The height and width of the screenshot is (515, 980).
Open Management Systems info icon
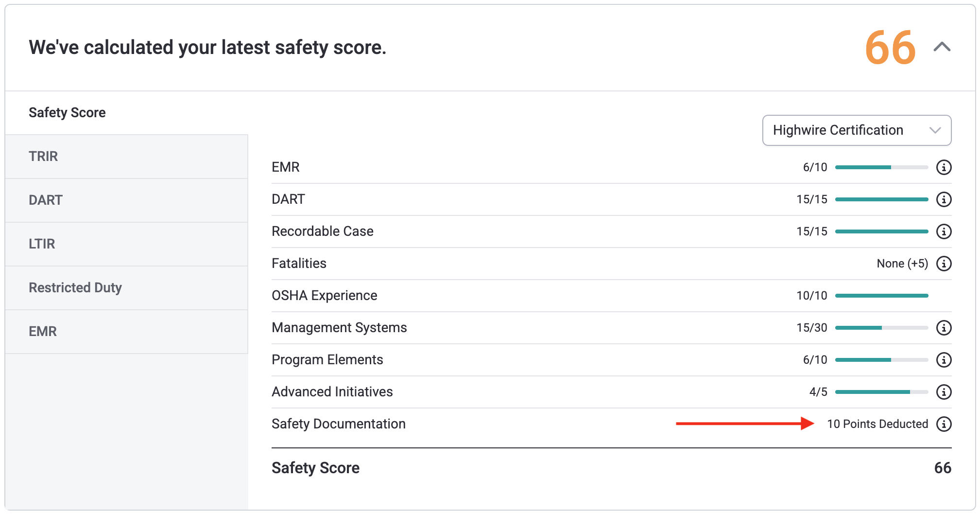[x=944, y=328]
